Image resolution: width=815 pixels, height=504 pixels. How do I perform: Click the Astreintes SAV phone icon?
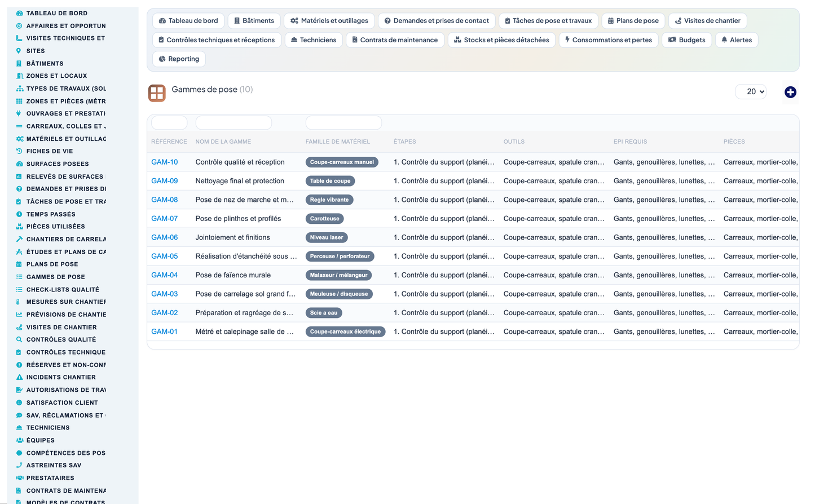(x=19, y=465)
